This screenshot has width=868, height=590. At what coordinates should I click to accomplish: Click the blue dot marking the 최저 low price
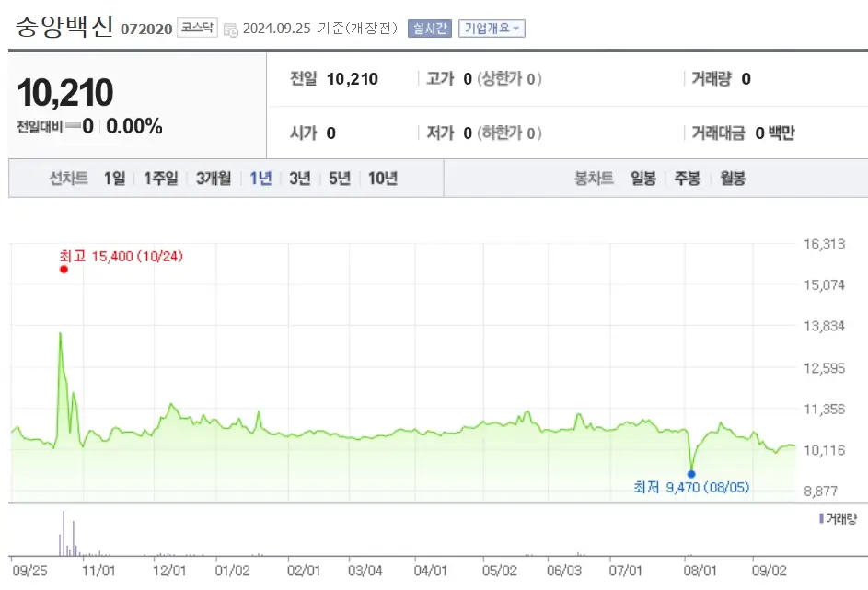click(x=691, y=473)
